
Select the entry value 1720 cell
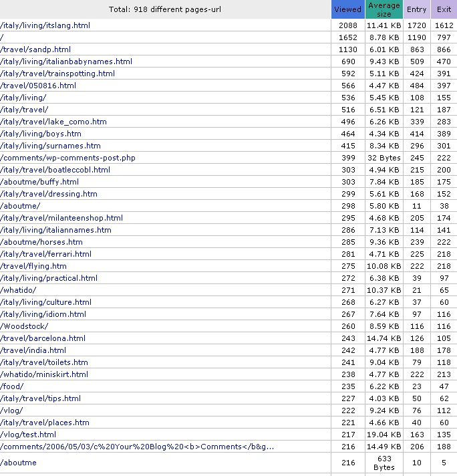417,25
